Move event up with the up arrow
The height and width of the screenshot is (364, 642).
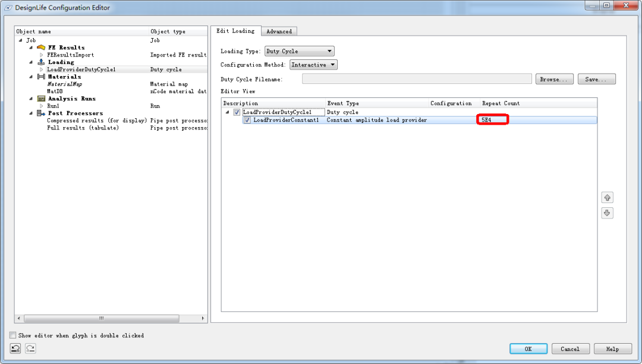coord(607,198)
